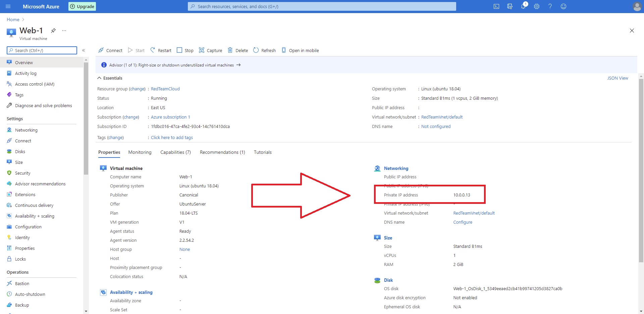Open the feedback smiley icon
Image resolution: width=644 pixels, height=314 pixels.
[x=563, y=6]
